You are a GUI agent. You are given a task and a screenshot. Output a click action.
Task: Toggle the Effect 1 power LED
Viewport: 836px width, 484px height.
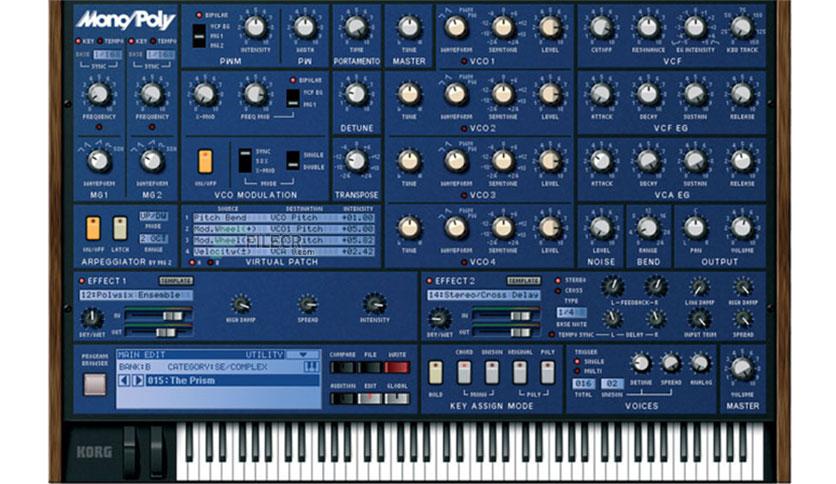(x=82, y=281)
